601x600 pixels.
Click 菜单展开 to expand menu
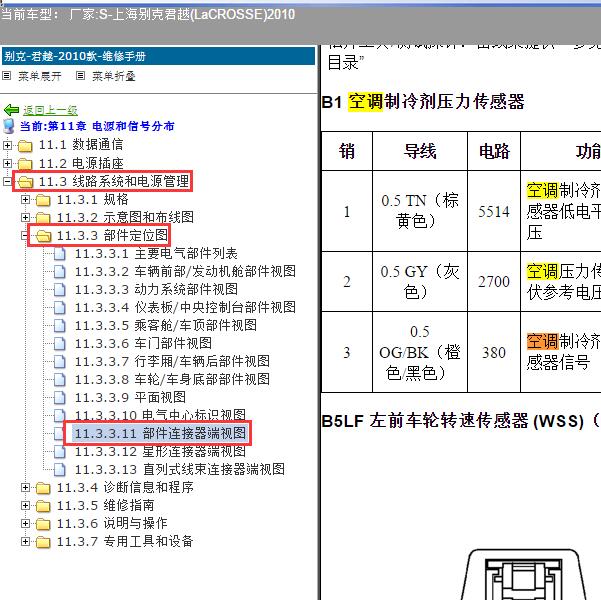coord(40,76)
